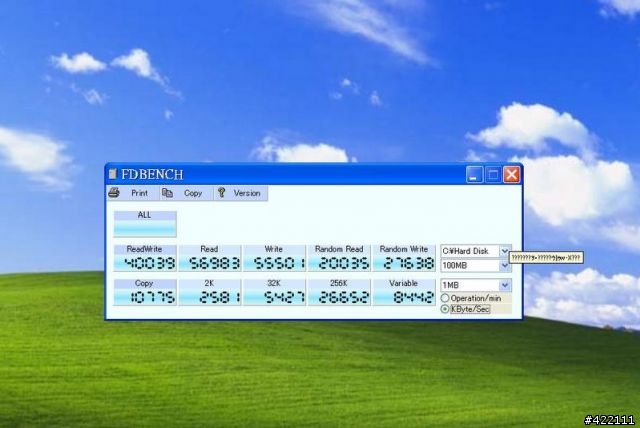Run the ALL benchmark
Screen dimensions: 640x428
145,224
